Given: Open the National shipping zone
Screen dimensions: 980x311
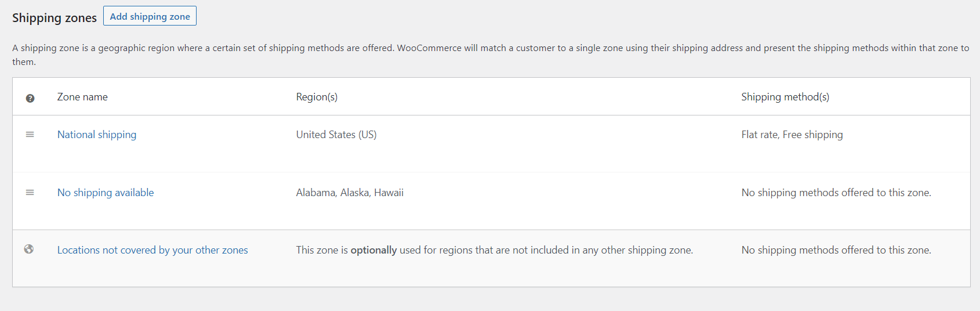Looking at the screenshot, I should pyautogui.click(x=97, y=135).
